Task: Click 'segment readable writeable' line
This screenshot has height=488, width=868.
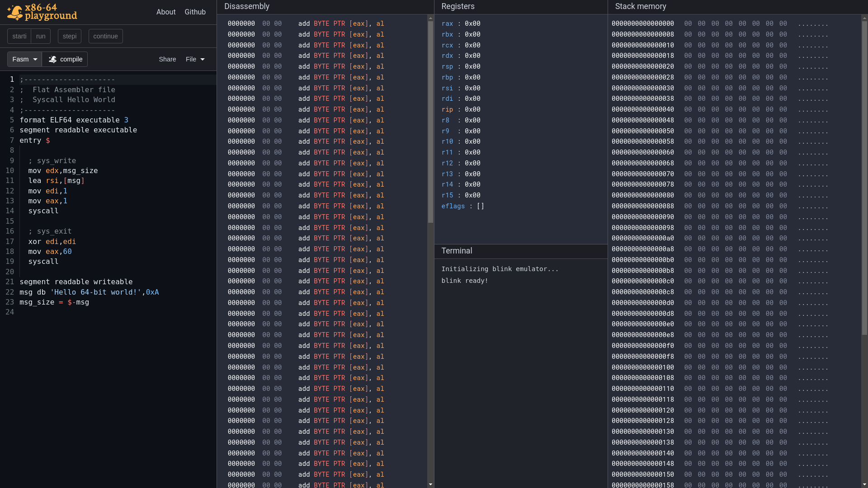Action: 76,282
